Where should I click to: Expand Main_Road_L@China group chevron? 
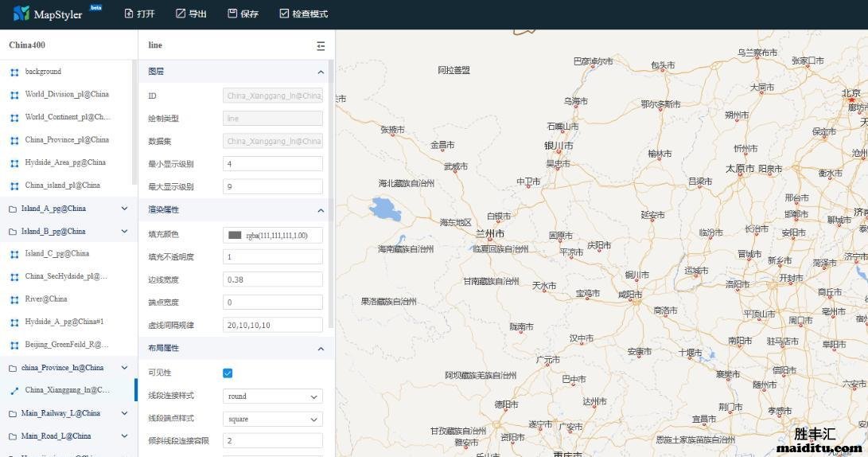coord(125,436)
